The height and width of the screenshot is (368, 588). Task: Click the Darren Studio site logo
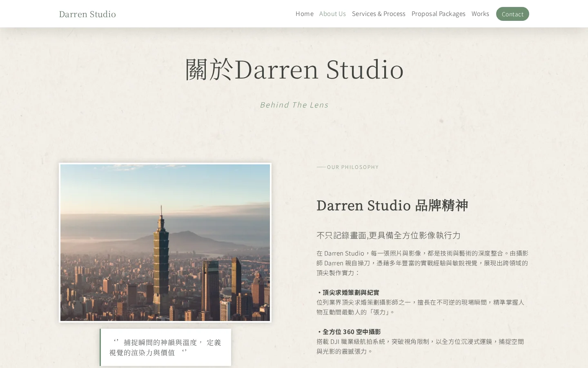click(87, 14)
